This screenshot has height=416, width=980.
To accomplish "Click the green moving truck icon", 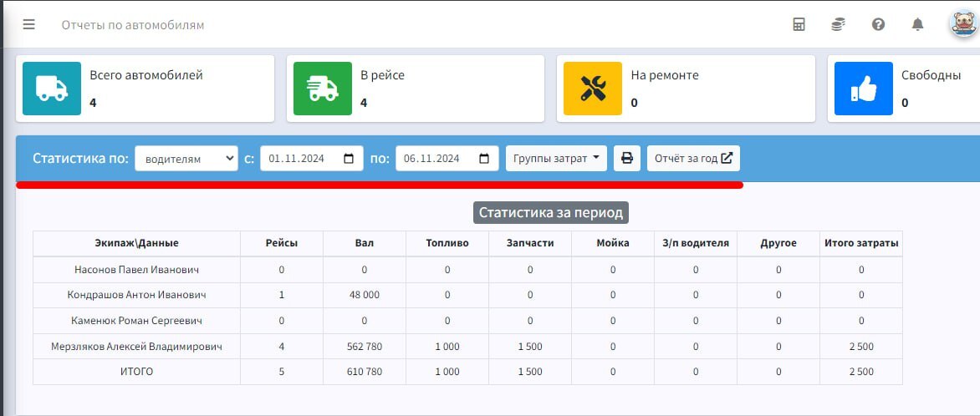I will coord(323,89).
